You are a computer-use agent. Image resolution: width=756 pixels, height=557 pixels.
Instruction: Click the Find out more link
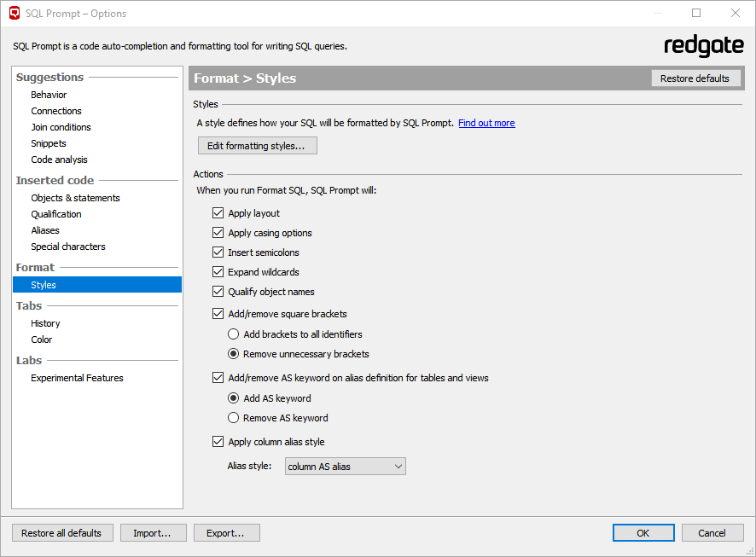pos(486,123)
